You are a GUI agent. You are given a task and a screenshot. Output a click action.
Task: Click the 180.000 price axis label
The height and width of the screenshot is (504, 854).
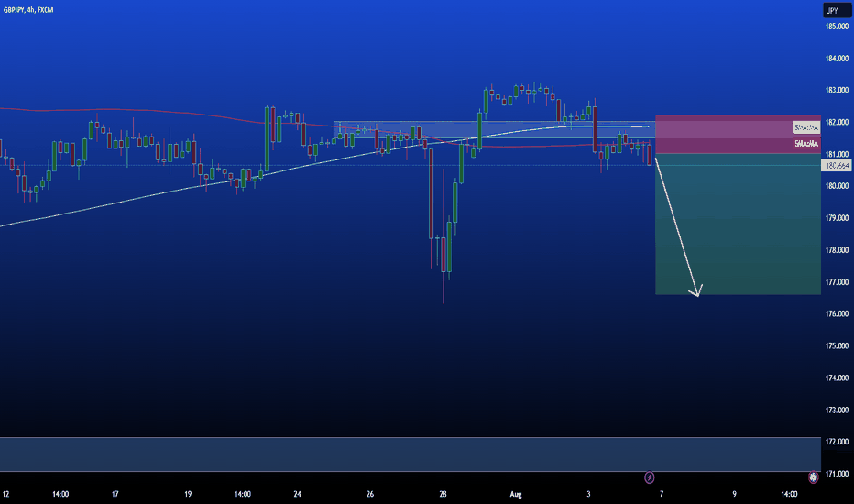click(837, 186)
